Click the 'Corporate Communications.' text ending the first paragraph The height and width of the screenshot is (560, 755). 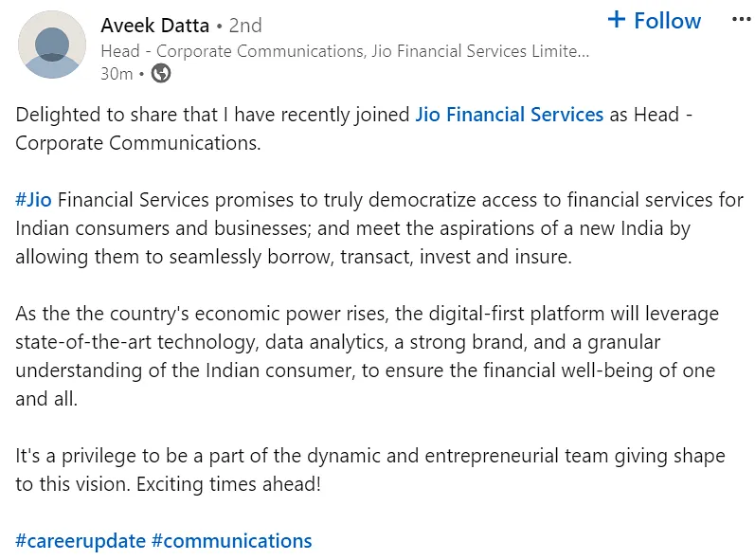coord(138,143)
